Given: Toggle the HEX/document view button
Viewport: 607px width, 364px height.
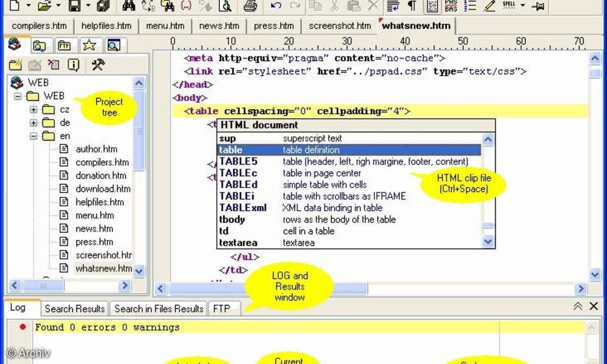Looking at the screenshot, I should 431,6.
